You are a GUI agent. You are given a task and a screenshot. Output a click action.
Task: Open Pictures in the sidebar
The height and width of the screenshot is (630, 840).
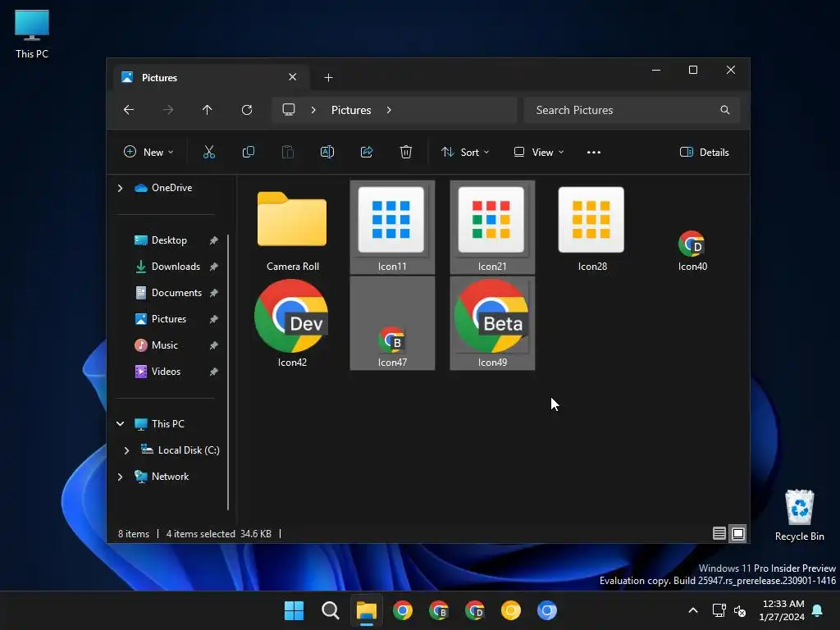click(168, 319)
